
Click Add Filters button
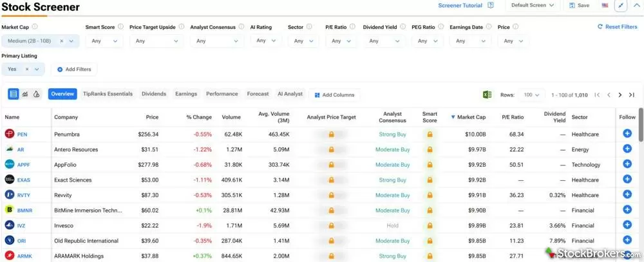[x=74, y=70]
